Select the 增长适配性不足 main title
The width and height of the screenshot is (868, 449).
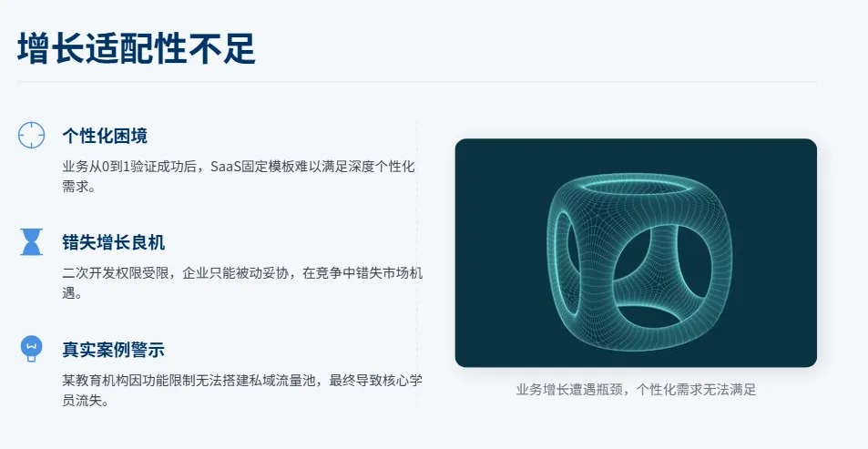[137, 48]
